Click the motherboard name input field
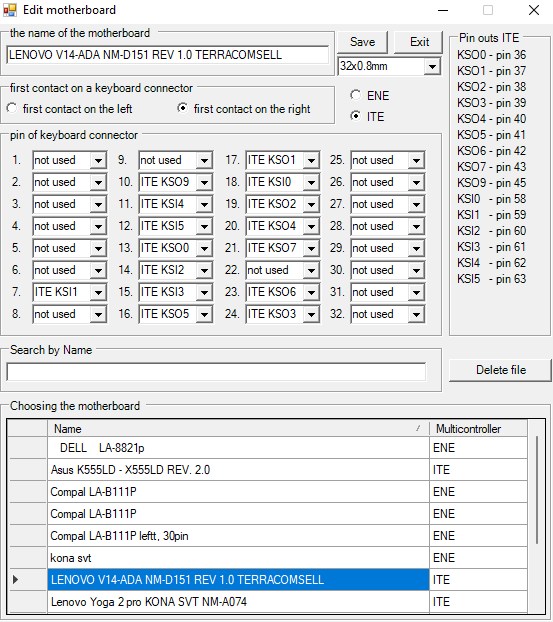The width and height of the screenshot is (553, 622). click(x=167, y=55)
